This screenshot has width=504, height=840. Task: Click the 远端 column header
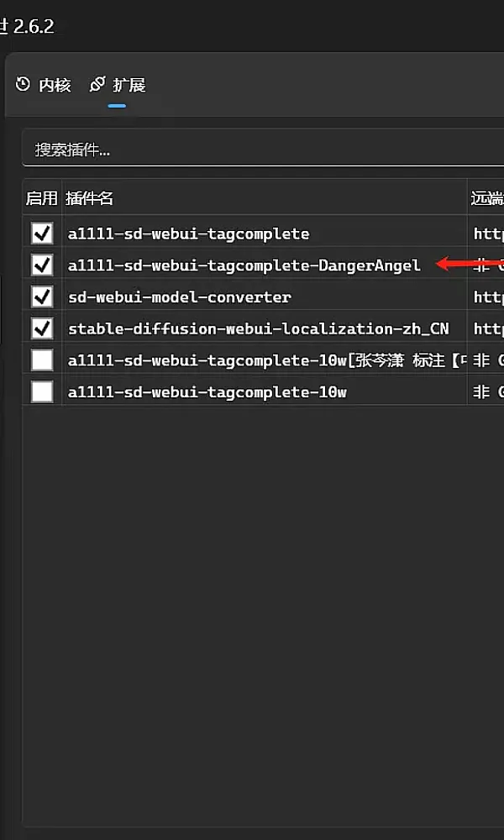coord(487,199)
